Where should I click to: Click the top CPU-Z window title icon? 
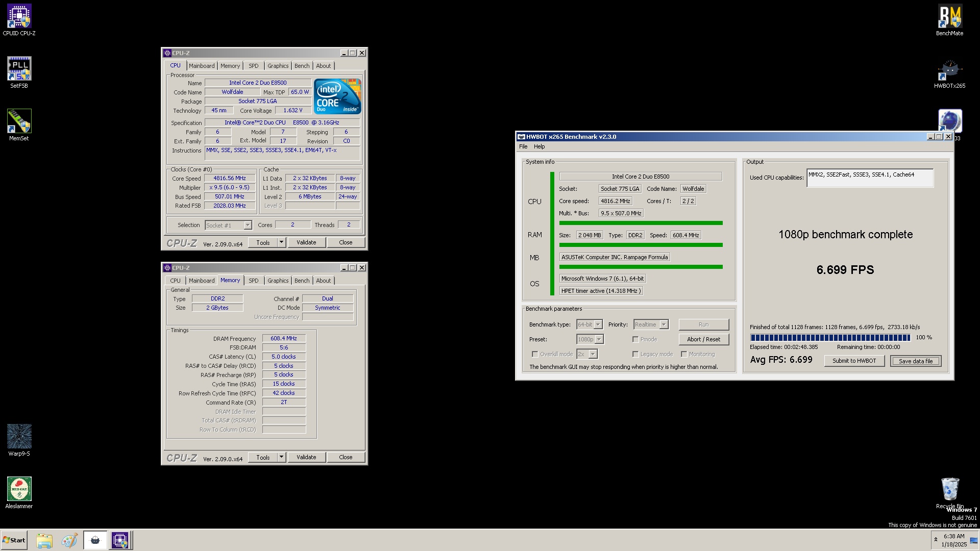pyautogui.click(x=167, y=53)
